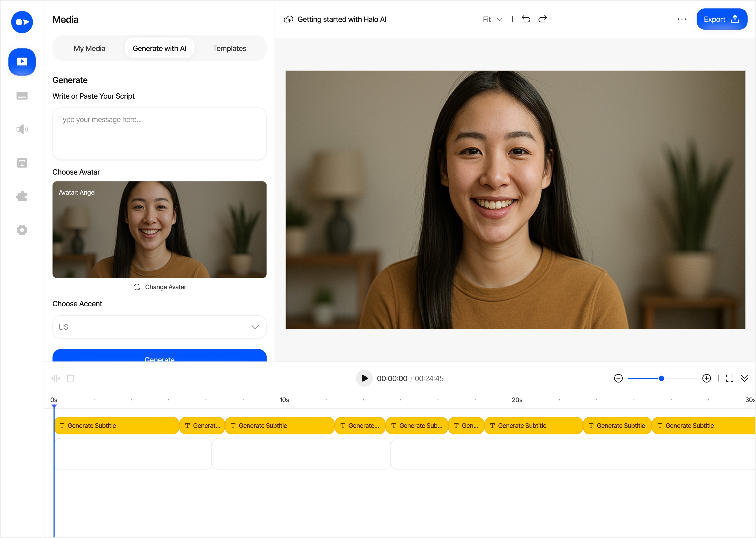Screen dimensions: 756x538
Task: Select the Avatar: Angel thumbnail
Action: [160, 230]
